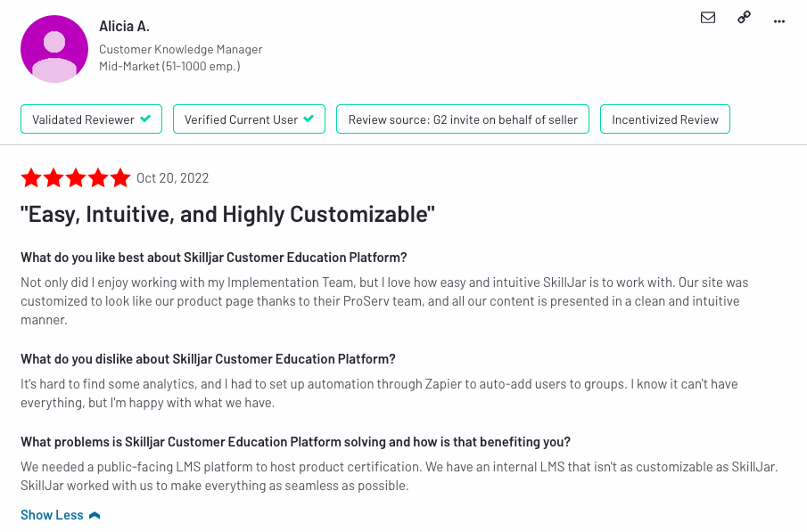The width and height of the screenshot is (807, 532).
Task: Click the Customer Knowledge Manager job title
Action: (x=181, y=49)
